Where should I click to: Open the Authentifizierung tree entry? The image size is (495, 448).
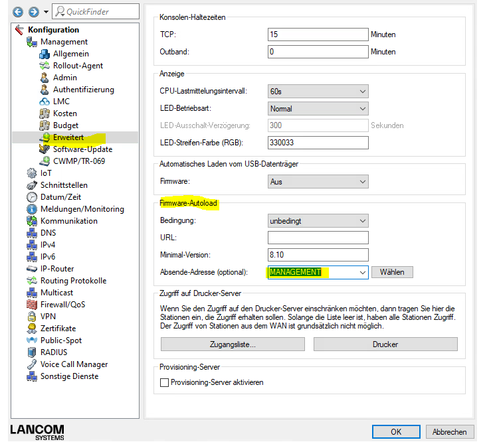pos(83,90)
